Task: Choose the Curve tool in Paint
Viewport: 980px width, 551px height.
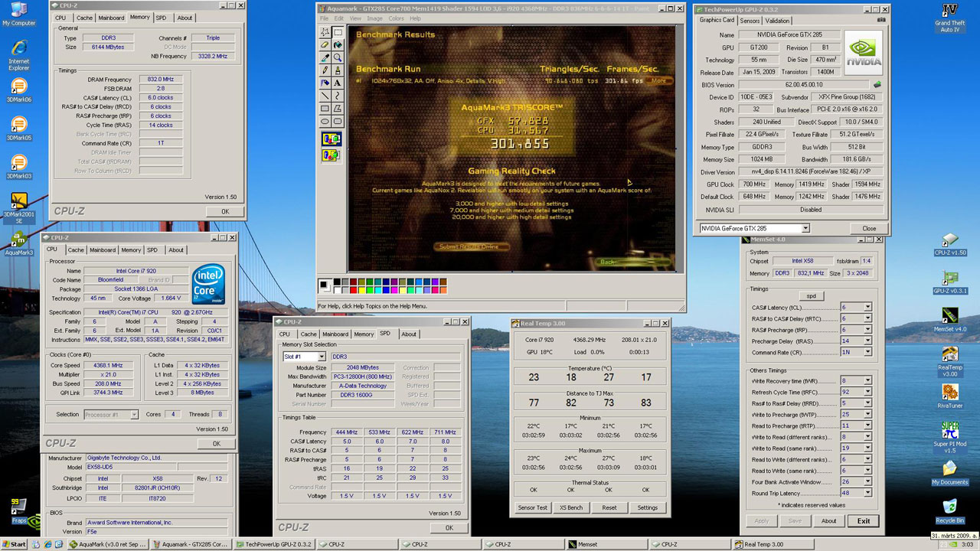Action: [x=338, y=96]
